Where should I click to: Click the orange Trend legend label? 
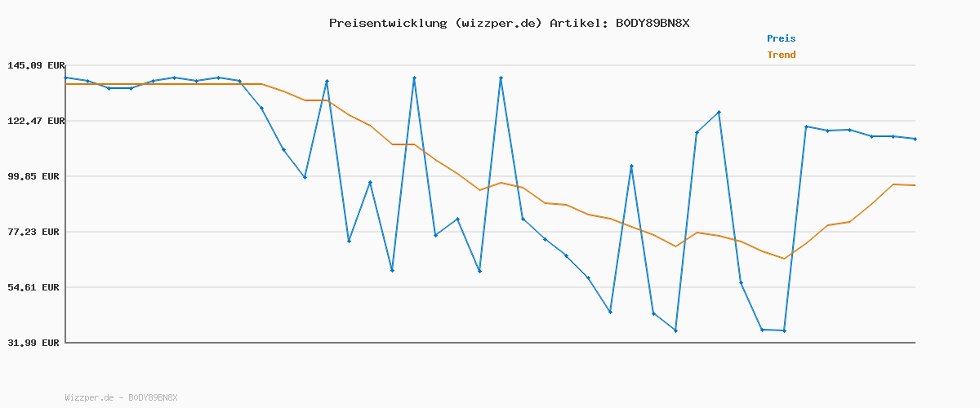click(781, 55)
